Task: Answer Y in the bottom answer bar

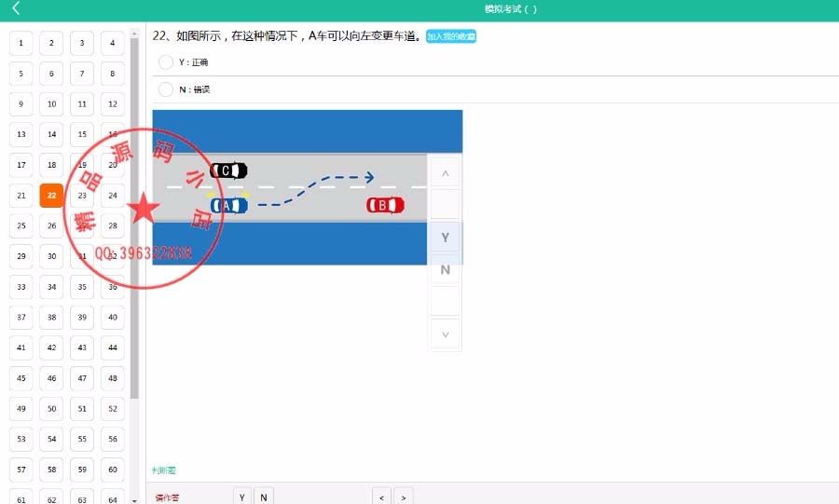Action: tap(241, 497)
